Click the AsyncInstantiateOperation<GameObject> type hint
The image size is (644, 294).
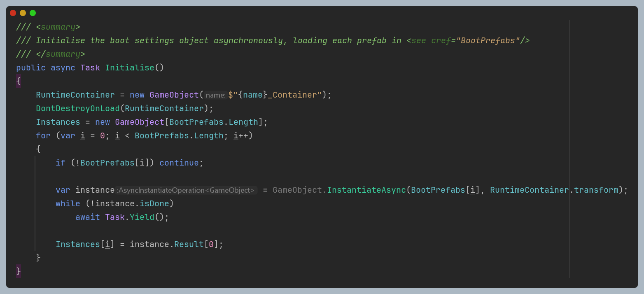[187, 190]
